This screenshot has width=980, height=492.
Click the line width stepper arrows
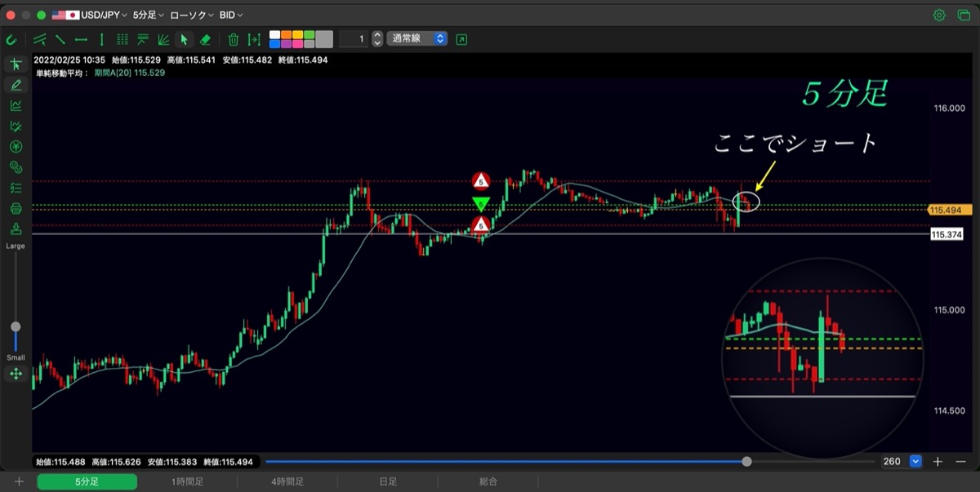pos(377,39)
